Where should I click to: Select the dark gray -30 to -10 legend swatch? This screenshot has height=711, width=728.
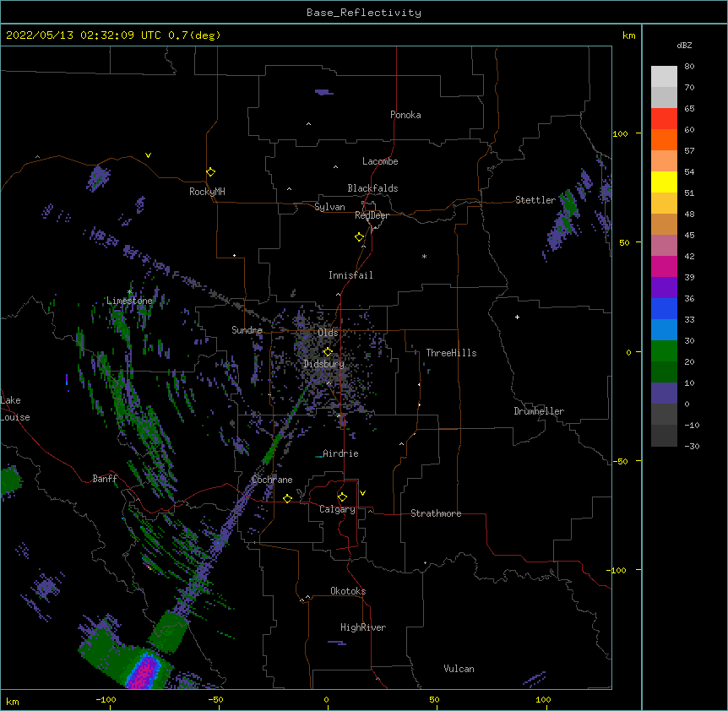coord(664,436)
